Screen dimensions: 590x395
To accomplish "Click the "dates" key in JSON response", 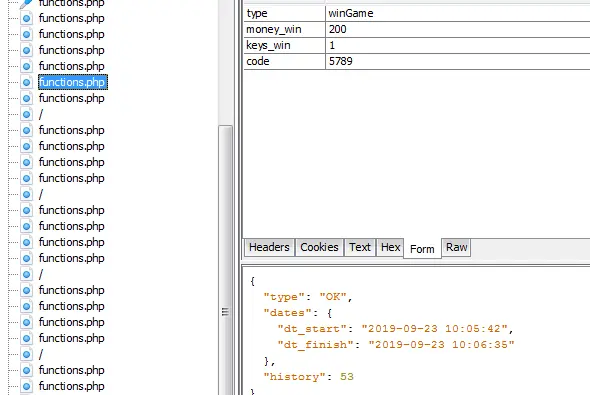I will 287,313.
